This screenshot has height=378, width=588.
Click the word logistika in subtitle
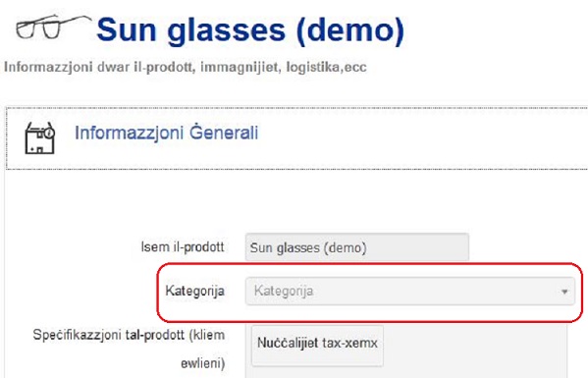313,67
